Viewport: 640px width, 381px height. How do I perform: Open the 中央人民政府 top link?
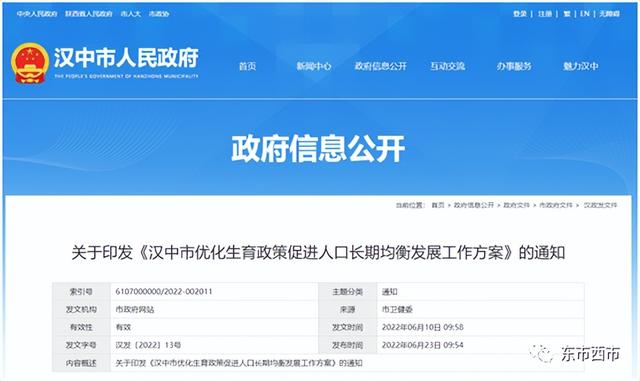click(37, 14)
